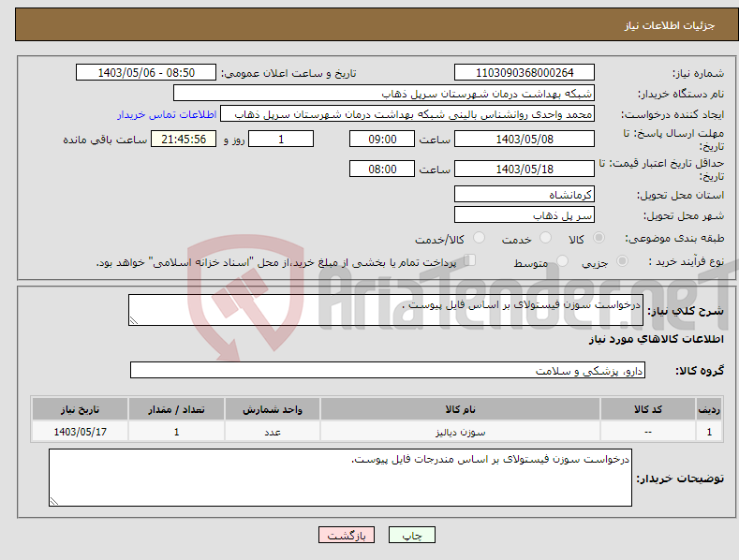The width and height of the screenshot is (739, 560).
Task: Click the اطلاعات کالاهای مورد نیاز heading
Action: (656, 339)
